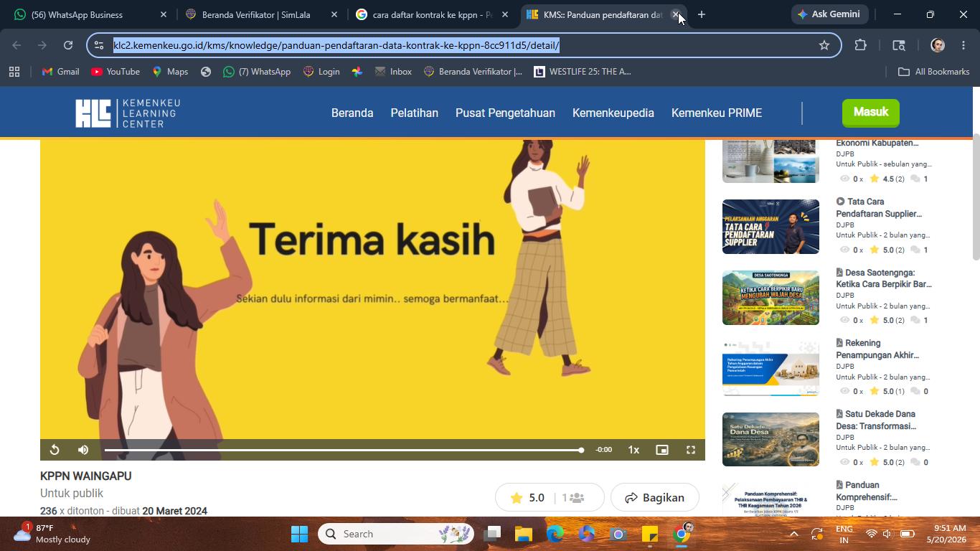Open the ENG IN language switcher

point(844,534)
